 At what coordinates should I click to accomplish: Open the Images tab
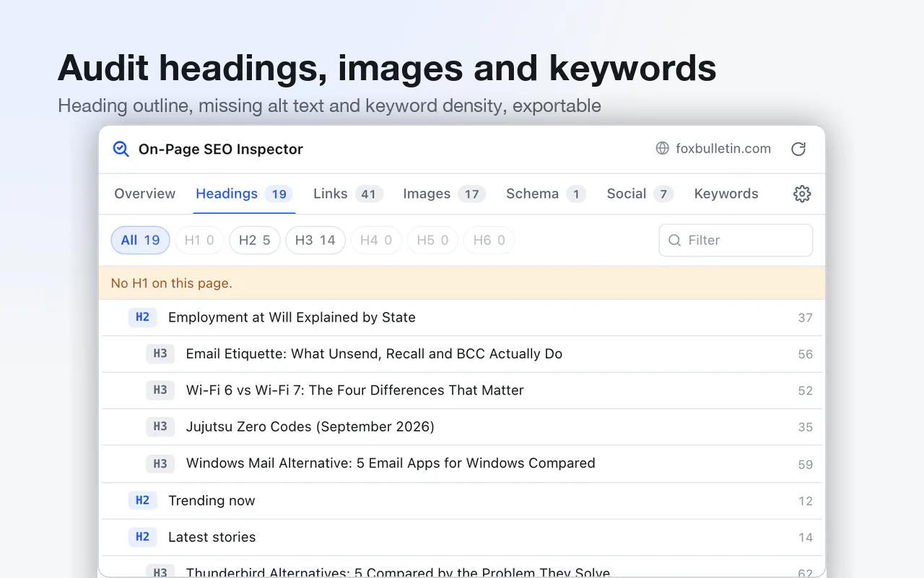click(x=444, y=194)
